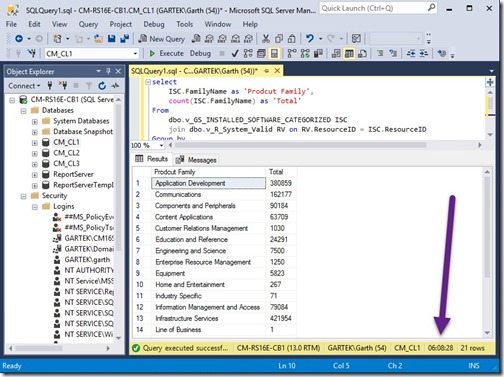Click the Debug button in toolbar

click(200, 53)
